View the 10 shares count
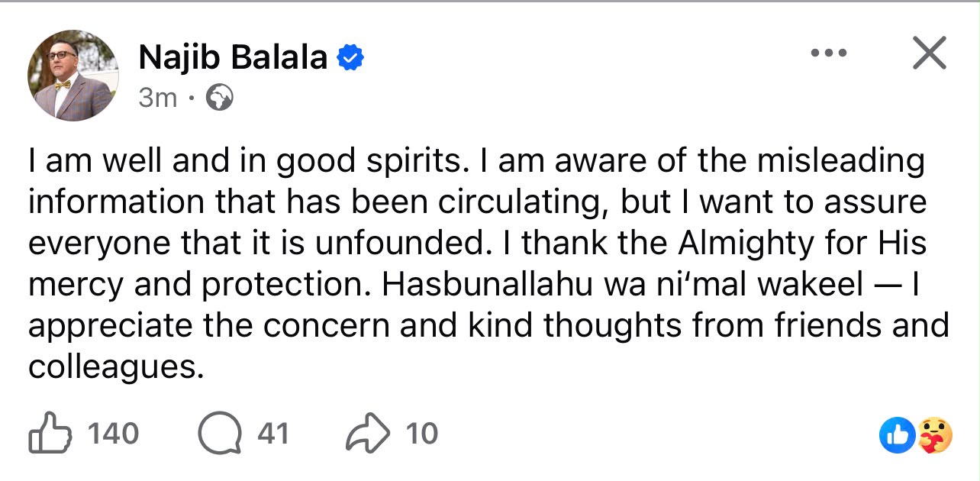The height and width of the screenshot is (481, 980). [422, 434]
